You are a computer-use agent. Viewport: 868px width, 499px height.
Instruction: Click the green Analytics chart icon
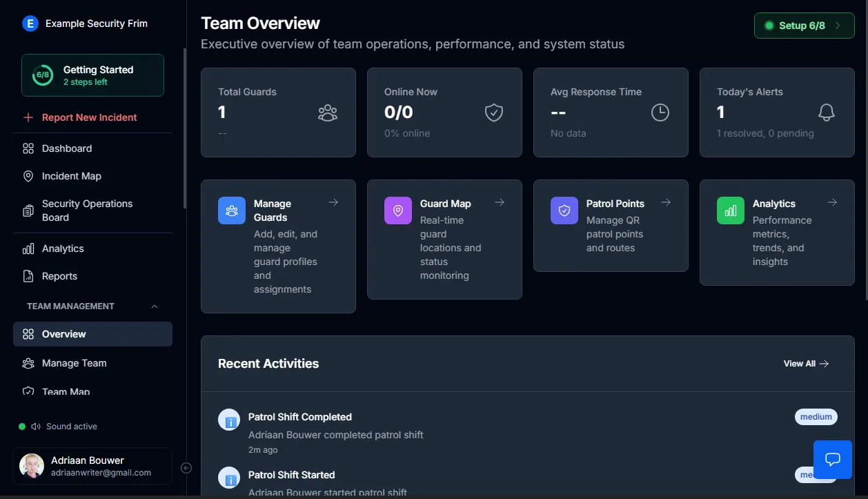coord(731,211)
